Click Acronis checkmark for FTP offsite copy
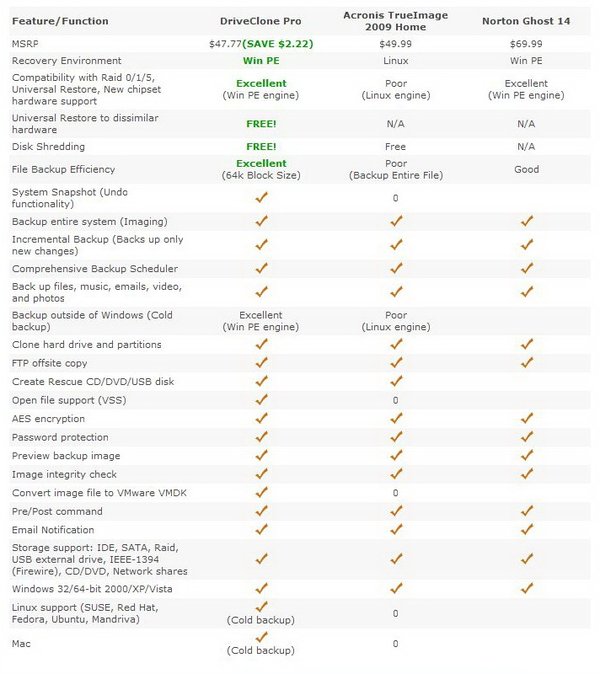Viewport: 600px width, 674px height. coord(396,363)
